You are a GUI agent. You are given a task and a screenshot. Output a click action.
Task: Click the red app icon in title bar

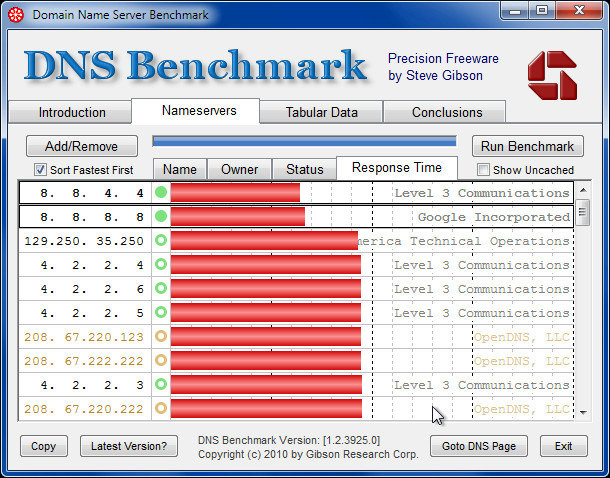pos(16,15)
